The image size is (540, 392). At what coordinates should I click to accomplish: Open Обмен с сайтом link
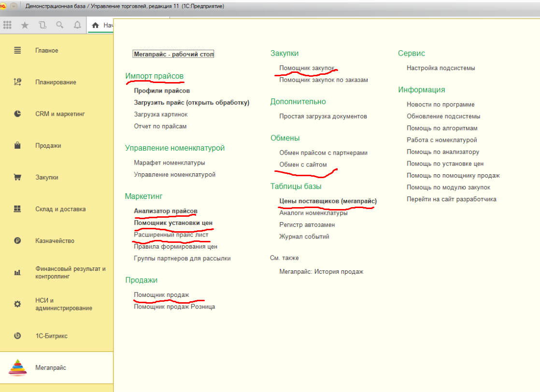(x=303, y=165)
